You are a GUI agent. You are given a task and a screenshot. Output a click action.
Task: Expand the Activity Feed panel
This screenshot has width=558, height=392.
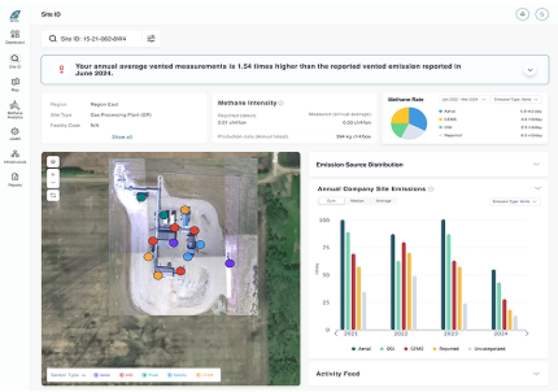point(536,374)
